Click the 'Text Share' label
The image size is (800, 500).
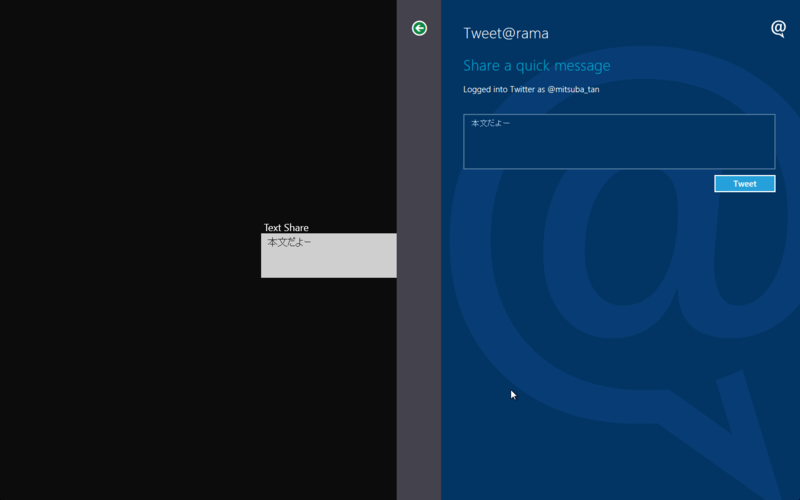tap(286, 228)
